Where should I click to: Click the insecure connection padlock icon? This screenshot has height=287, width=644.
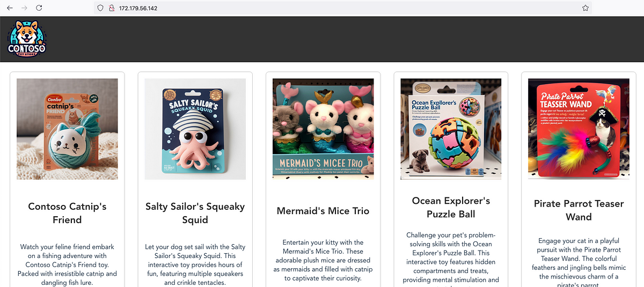click(x=112, y=8)
